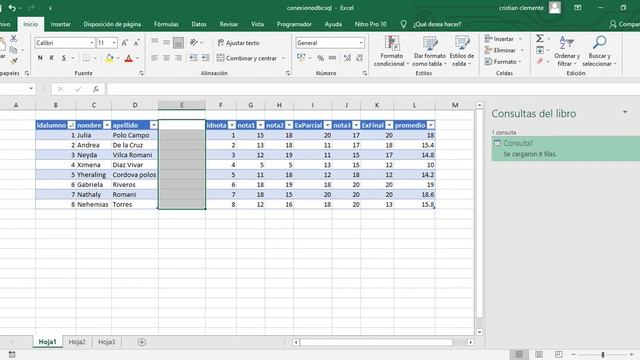Switch to Page Break Preview in status bar
This screenshot has width=640, height=360.
tap(558, 355)
